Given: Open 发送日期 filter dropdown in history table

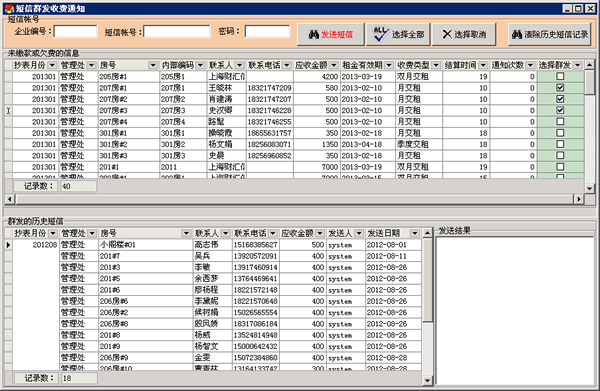Looking at the screenshot, I should (x=415, y=233).
